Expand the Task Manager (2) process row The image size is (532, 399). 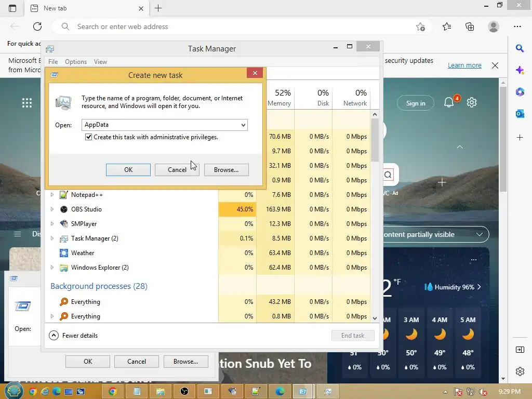coord(52,238)
